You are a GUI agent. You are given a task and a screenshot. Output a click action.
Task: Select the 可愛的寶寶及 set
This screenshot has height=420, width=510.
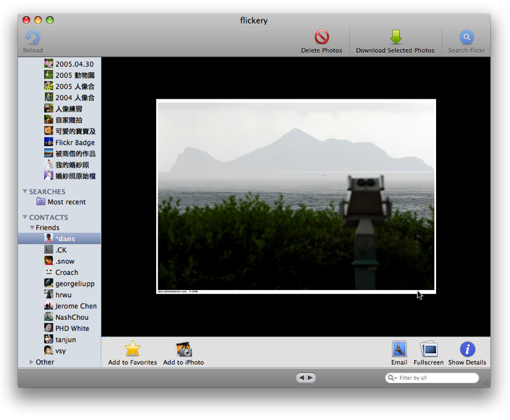point(59,131)
